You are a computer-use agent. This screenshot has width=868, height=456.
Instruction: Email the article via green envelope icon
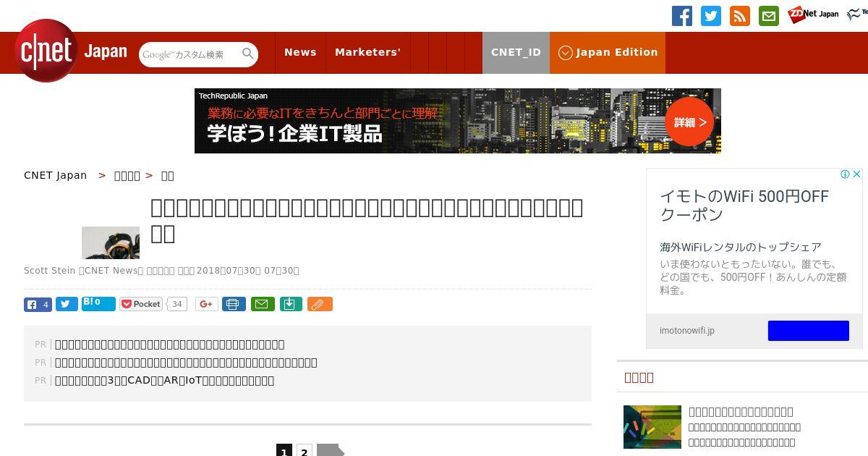click(x=263, y=304)
